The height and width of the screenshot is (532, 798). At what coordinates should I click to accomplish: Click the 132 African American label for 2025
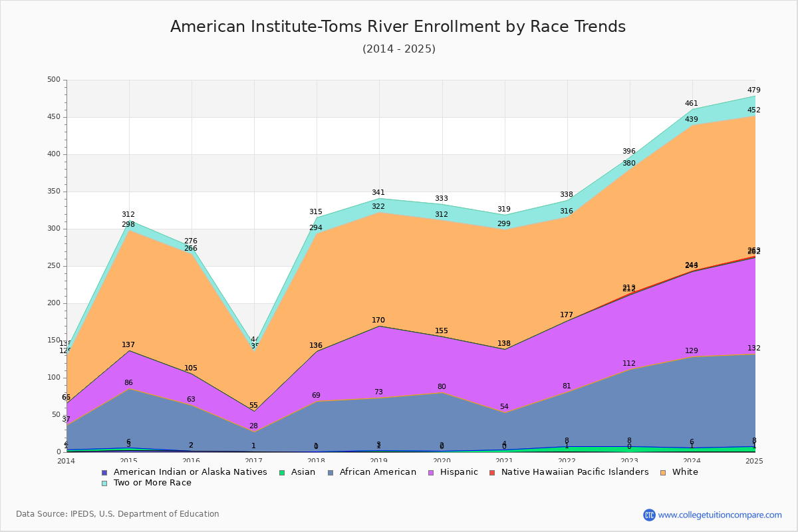pyautogui.click(x=753, y=348)
